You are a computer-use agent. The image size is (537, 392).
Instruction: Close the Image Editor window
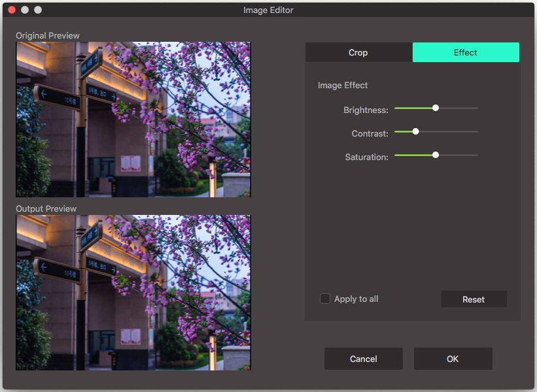(12, 10)
